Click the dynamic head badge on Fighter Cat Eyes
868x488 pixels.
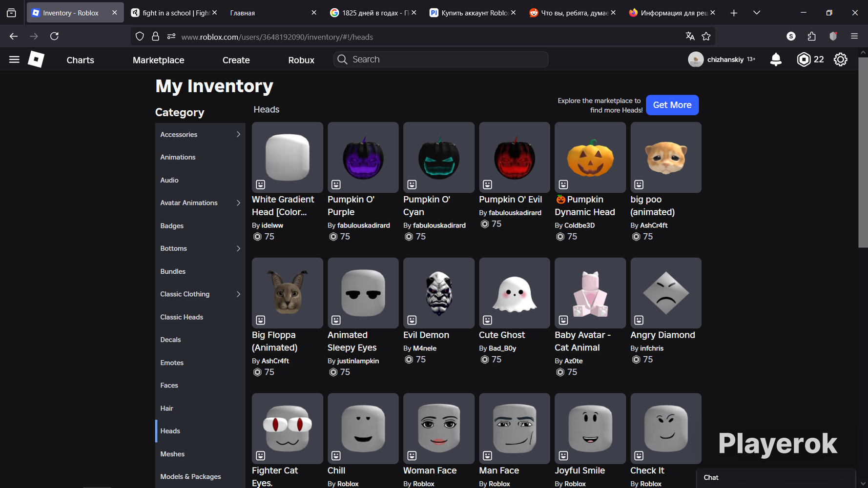tap(261, 456)
